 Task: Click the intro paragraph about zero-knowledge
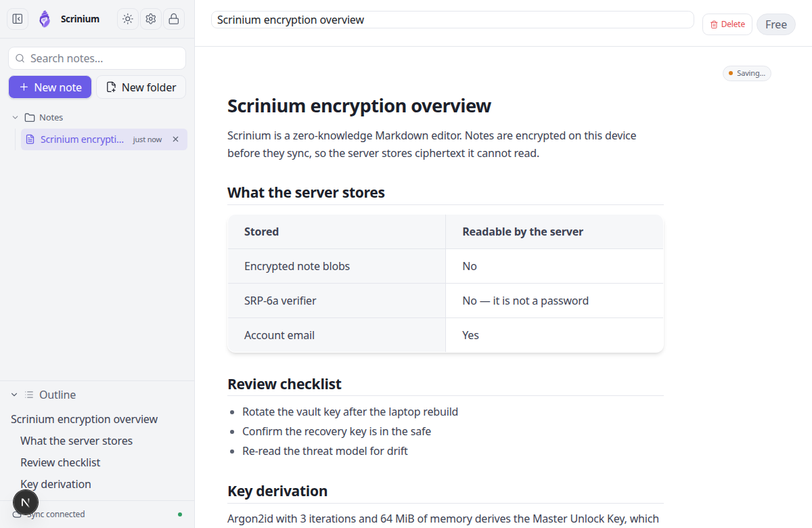click(432, 144)
